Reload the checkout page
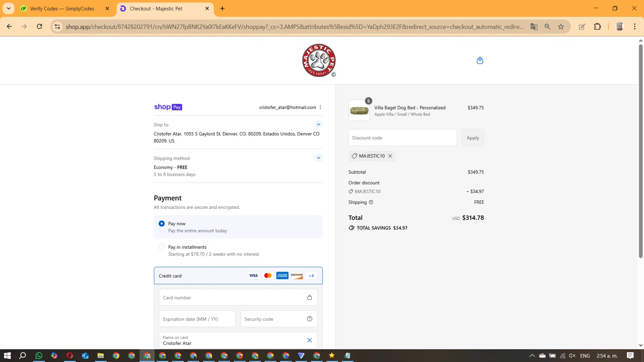Image resolution: width=644 pixels, height=362 pixels. tap(39, 27)
